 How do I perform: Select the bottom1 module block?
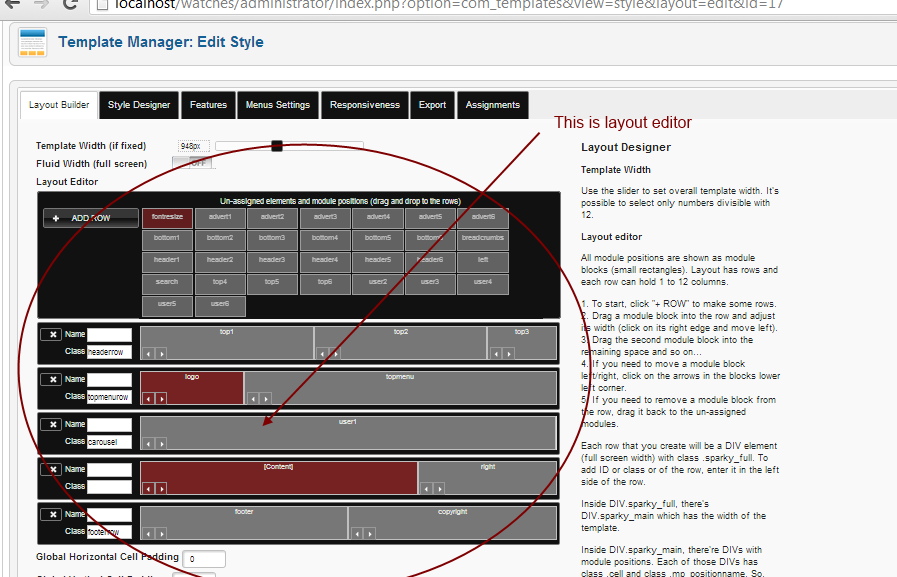pyautogui.click(x=168, y=240)
